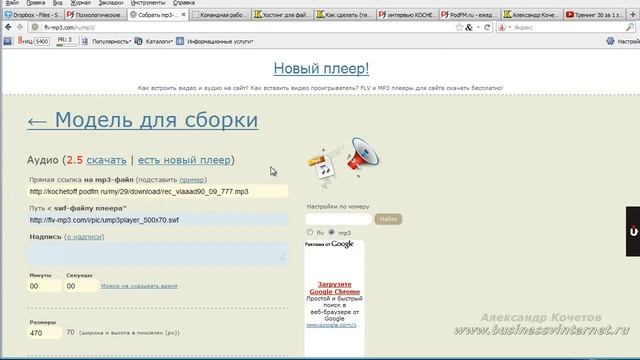Reload the page with the refresh icon
Screen dimensions: 640x360
487,27
